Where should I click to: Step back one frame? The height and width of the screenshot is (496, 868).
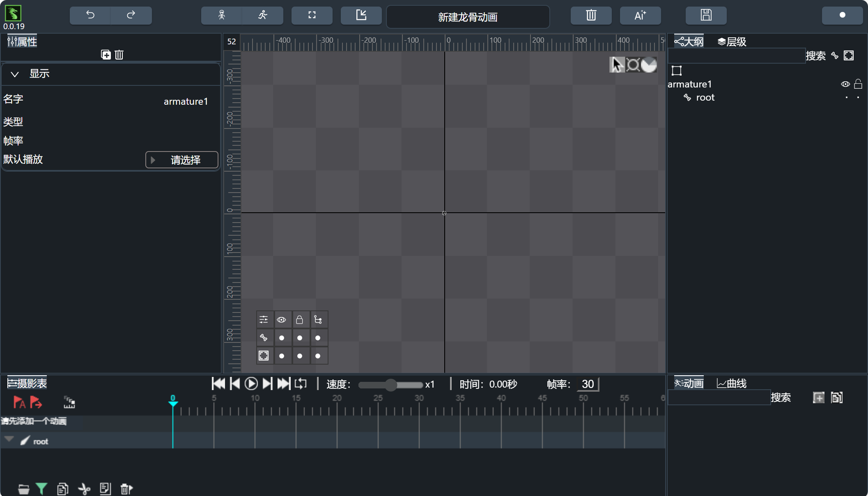click(x=235, y=384)
